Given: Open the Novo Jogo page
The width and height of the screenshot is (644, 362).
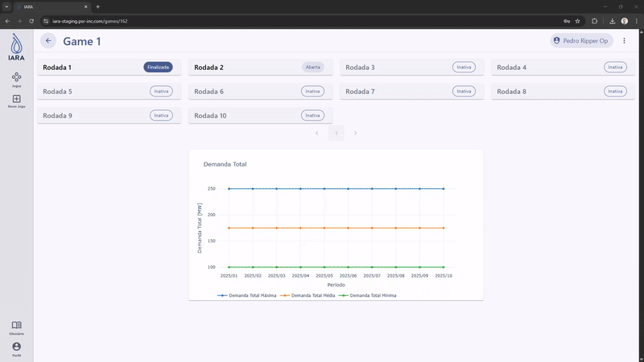Looking at the screenshot, I should (16, 101).
